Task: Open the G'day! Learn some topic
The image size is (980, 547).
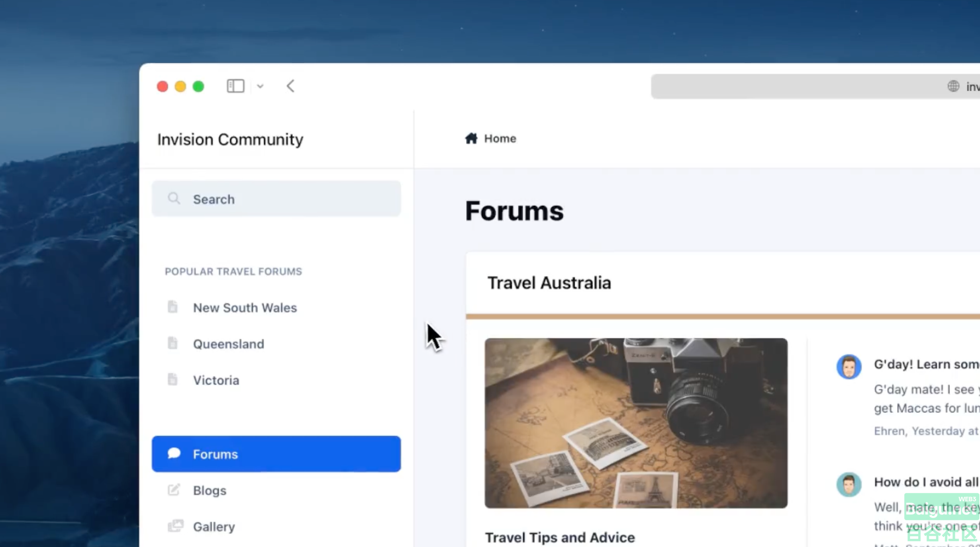Action: (x=927, y=364)
